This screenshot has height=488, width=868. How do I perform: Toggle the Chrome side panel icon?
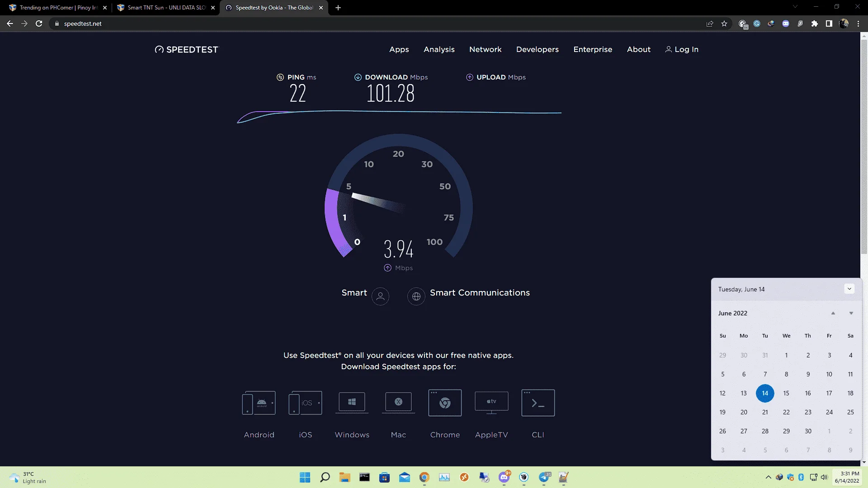point(829,23)
